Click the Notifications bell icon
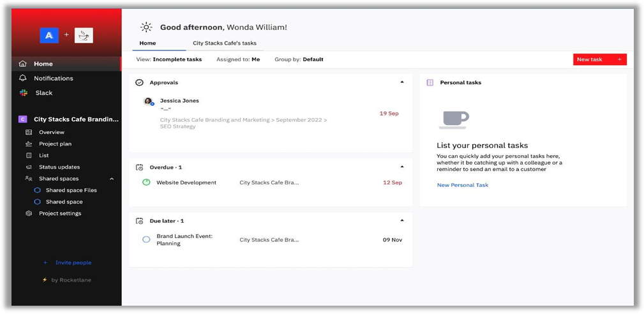The height and width of the screenshot is (314, 644). tap(23, 78)
